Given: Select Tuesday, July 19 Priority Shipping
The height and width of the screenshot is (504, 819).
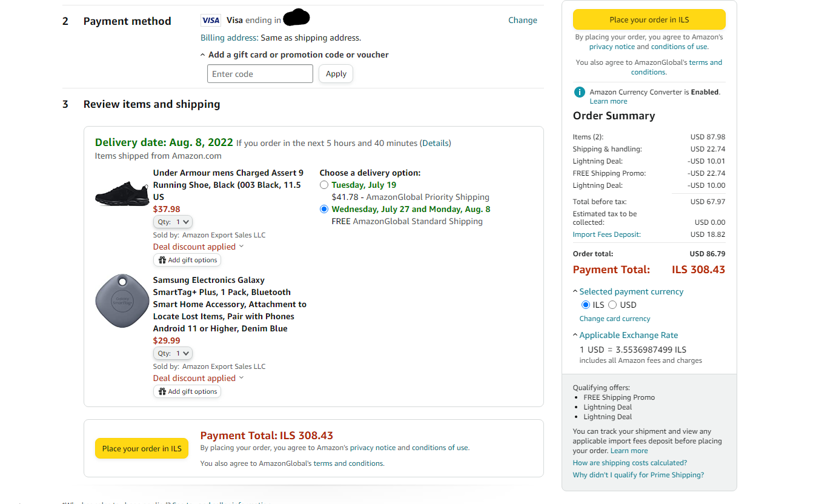Looking at the screenshot, I should pos(324,185).
